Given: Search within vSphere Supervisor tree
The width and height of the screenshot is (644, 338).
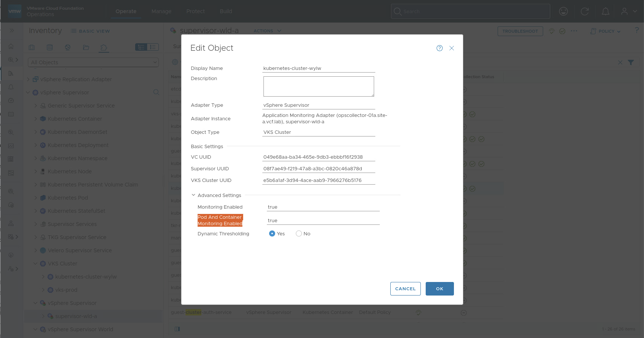Looking at the screenshot, I should (x=156, y=92).
